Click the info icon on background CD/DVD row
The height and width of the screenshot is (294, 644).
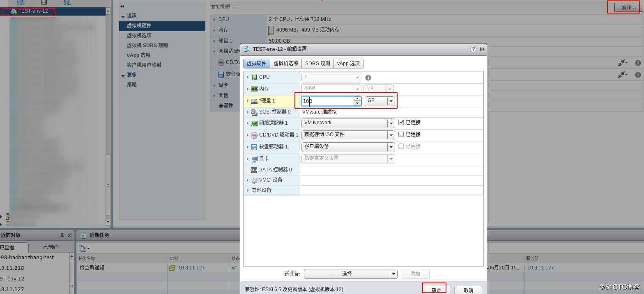pyautogui.click(x=638, y=63)
